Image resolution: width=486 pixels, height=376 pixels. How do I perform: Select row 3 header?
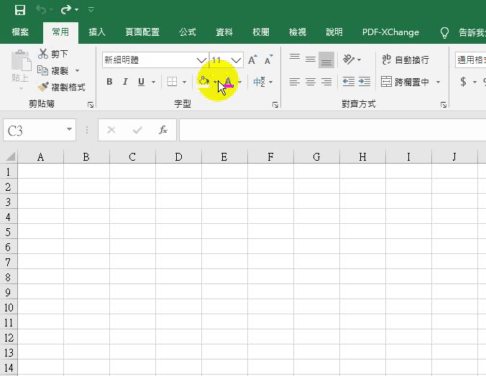pos(9,202)
